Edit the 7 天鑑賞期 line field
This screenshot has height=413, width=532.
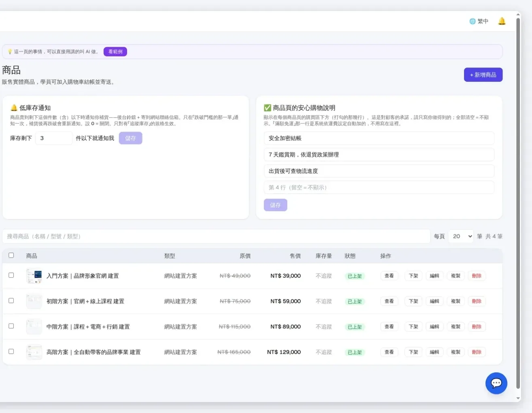click(379, 155)
